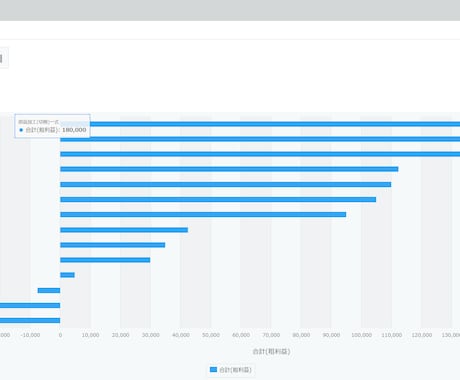Click the 80,000 axis label

coord(301,335)
